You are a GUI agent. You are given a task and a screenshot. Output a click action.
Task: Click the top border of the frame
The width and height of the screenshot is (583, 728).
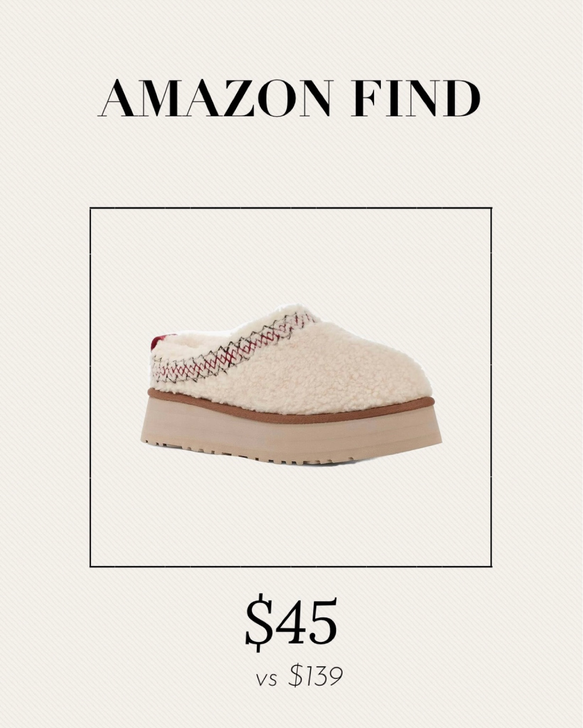point(291,208)
